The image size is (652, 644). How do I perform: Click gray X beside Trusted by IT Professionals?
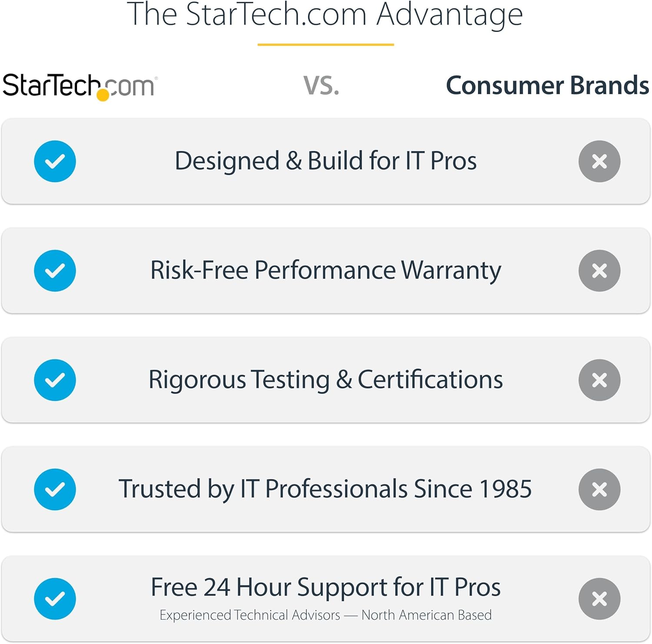point(599,489)
